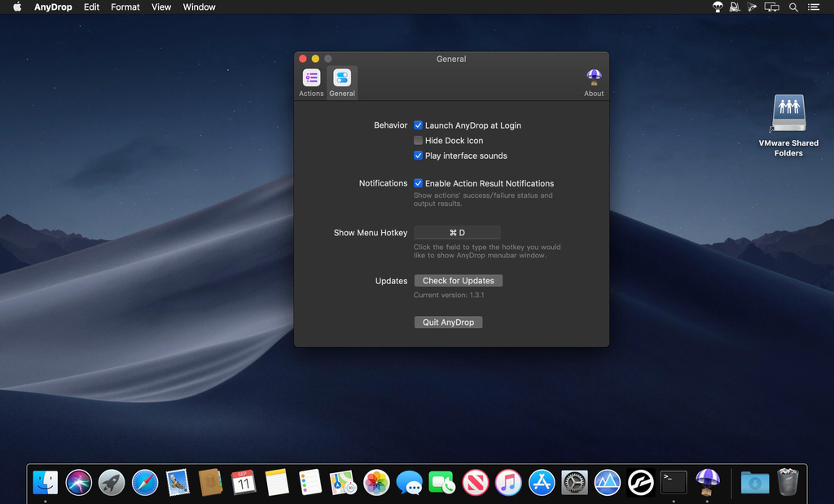Turn off Enable Action Result Notifications
The height and width of the screenshot is (504, 834).
tap(419, 183)
